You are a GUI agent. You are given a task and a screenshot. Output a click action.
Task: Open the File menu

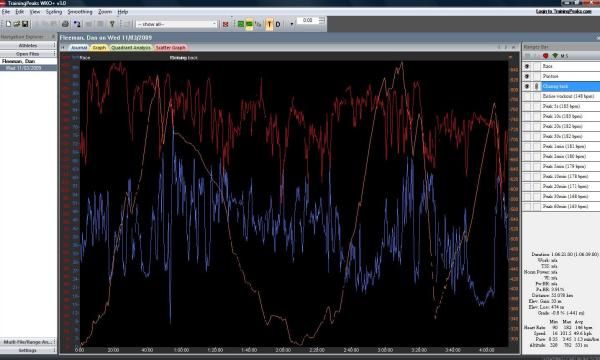(x=6, y=12)
